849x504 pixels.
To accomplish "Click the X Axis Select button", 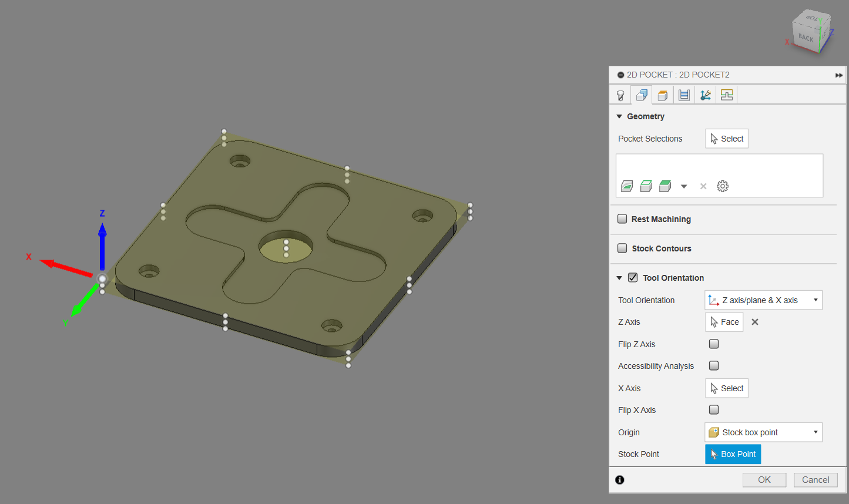I will coord(727,388).
